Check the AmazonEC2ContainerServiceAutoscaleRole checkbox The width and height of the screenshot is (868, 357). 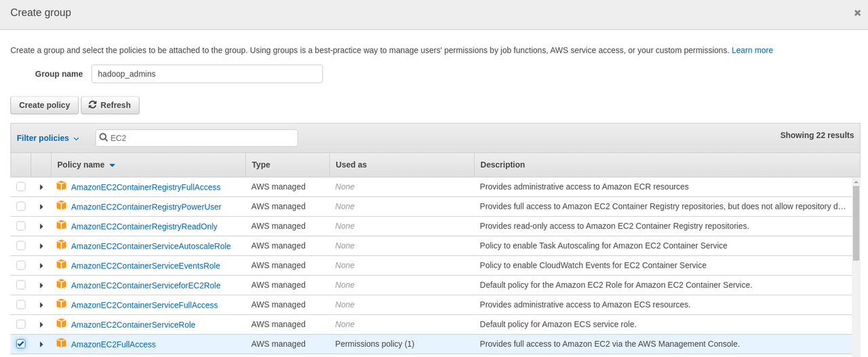click(21, 245)
